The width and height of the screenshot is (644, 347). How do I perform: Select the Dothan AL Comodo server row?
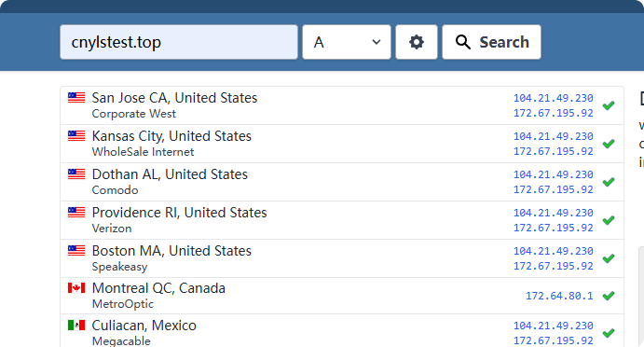(x=342, y=182)
